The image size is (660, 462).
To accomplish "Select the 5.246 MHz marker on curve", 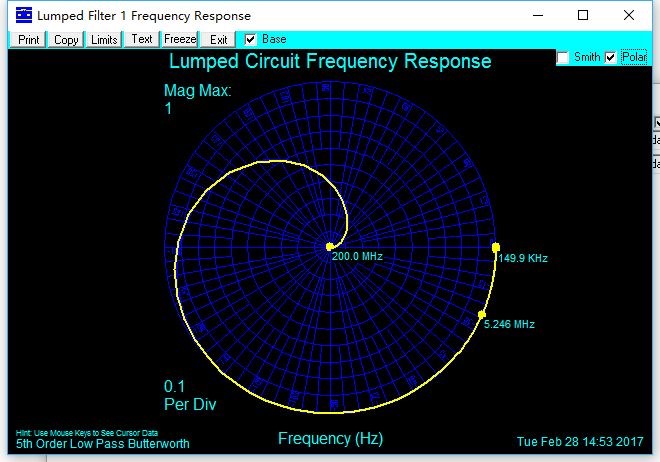I will (x=482, y=314).
